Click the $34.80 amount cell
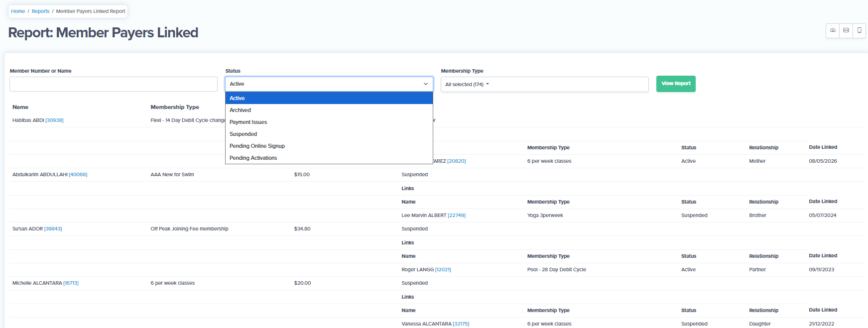 (302, 229)
